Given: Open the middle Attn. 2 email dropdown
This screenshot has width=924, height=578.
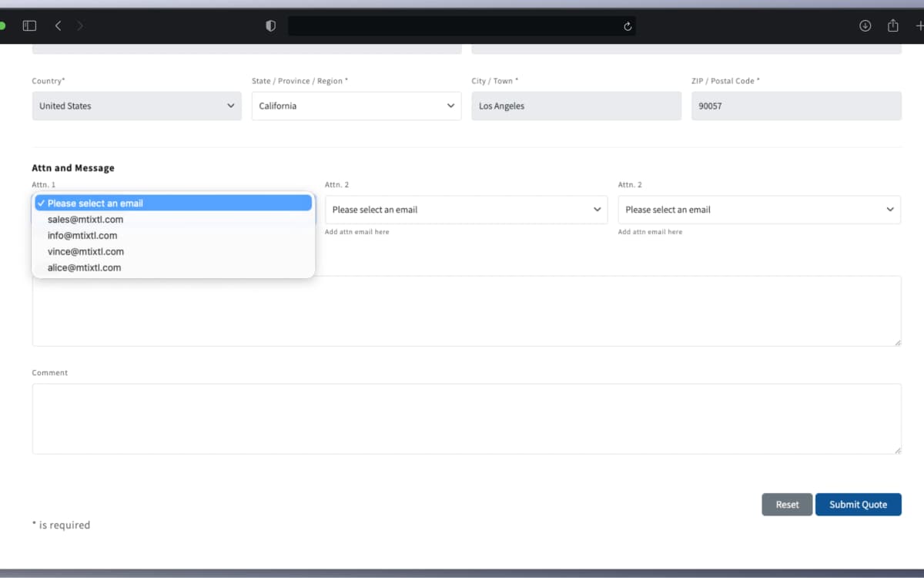Looking at the screenshot, I should [x=466, y=210].
